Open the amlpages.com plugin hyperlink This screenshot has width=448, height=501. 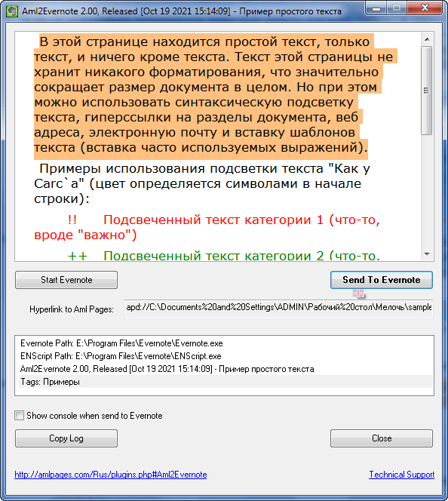tap(110, 475)
